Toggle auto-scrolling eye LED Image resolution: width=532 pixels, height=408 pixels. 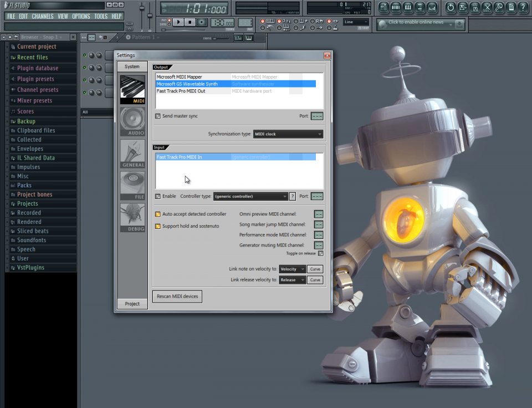(329, 21)
